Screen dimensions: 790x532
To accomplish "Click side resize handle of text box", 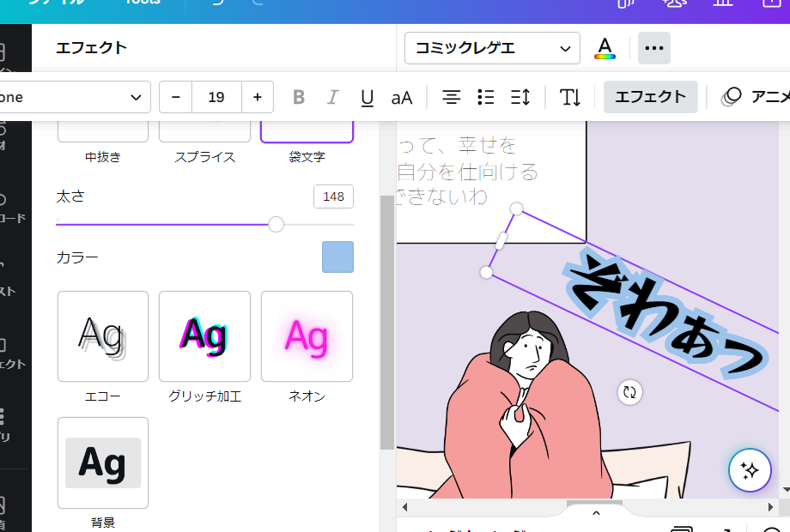I will pos(501,240).
